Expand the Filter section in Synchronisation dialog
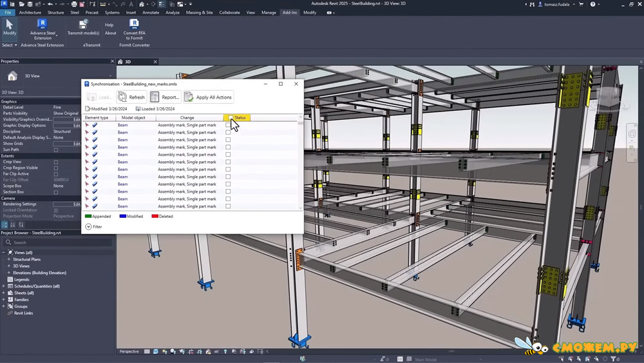644x363 pixels. (x=88, y=227)
